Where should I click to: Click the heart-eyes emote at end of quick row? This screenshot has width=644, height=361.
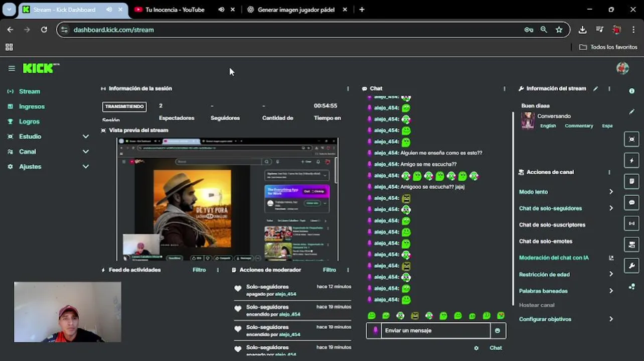(x=501, y=316)
